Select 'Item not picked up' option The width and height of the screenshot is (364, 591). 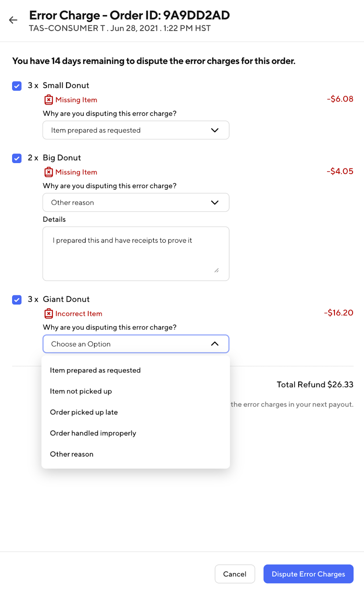(x=81, y=391)
